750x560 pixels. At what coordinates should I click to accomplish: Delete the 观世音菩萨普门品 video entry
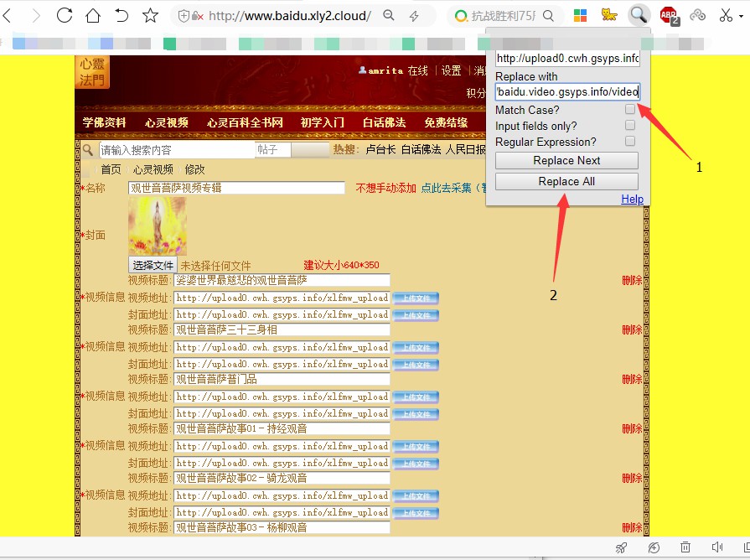click(x=631, y=380)
